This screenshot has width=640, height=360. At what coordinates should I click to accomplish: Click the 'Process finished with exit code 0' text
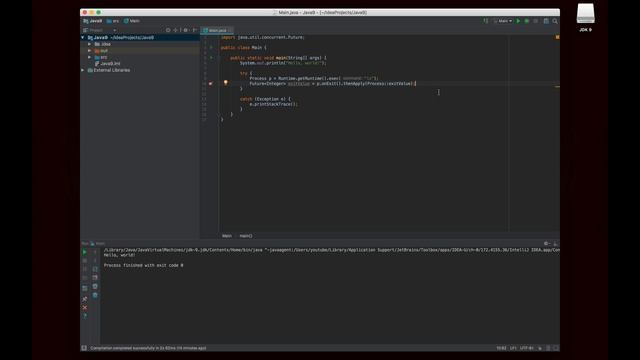143,265
